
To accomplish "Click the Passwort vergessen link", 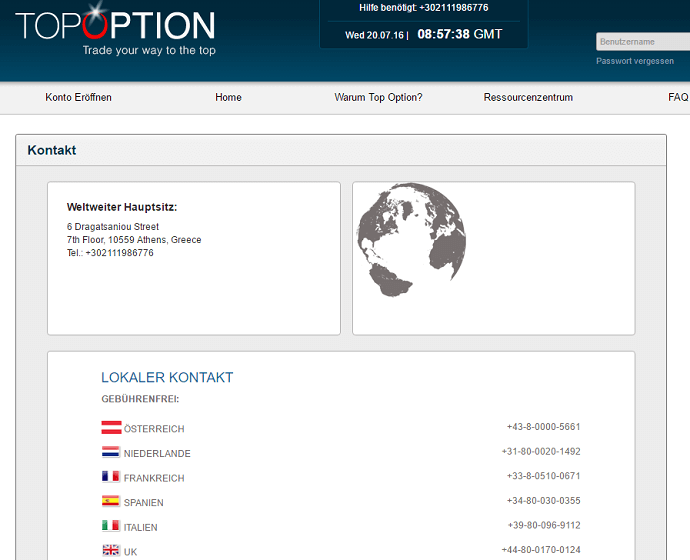I will 635,61.
